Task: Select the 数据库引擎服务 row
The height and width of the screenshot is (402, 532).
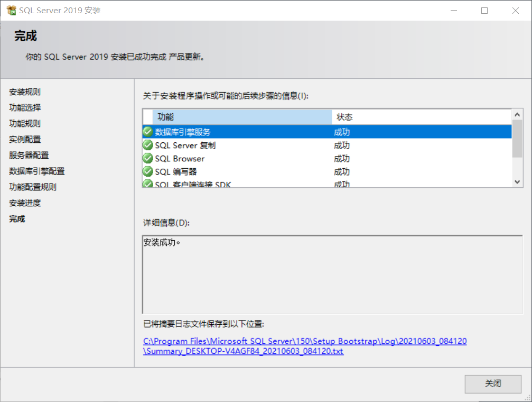Action: point(327,132)
